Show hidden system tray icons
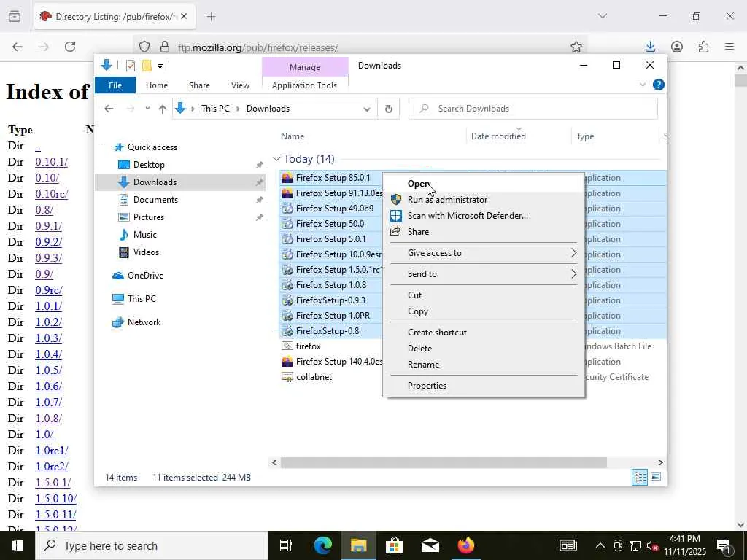Image resolution: width=747 pixels, height=560 pixels. (600, 545)
